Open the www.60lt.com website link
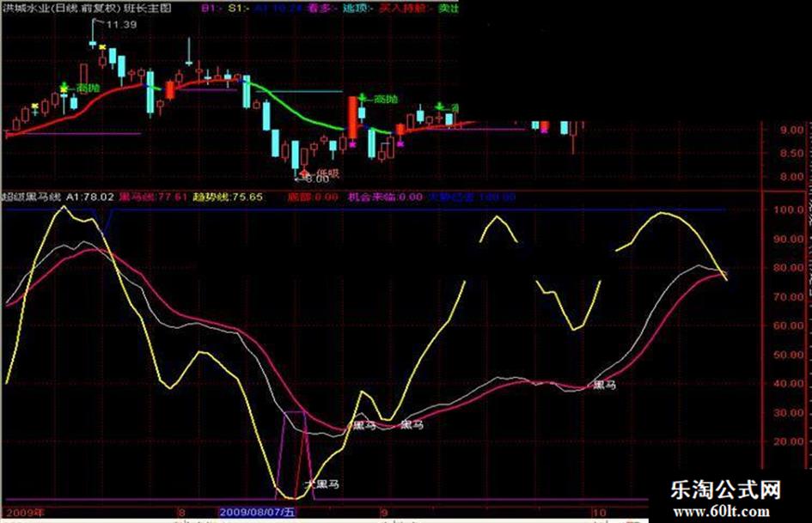 [x=721, y=512]
